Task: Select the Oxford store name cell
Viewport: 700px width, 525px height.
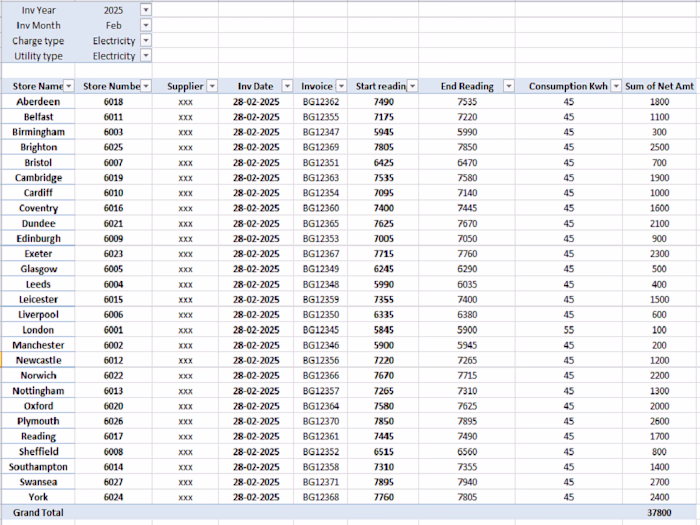Action: coord(38,406)
